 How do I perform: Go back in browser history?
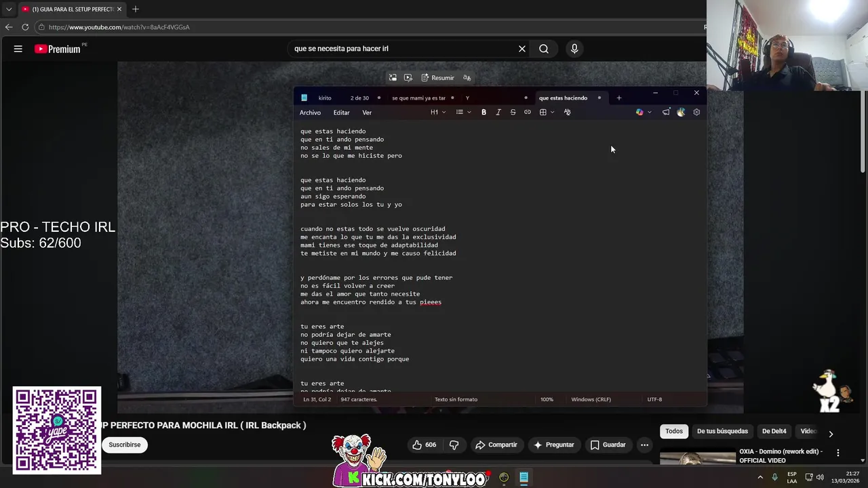pyautogui.click(x=9, y=27)
